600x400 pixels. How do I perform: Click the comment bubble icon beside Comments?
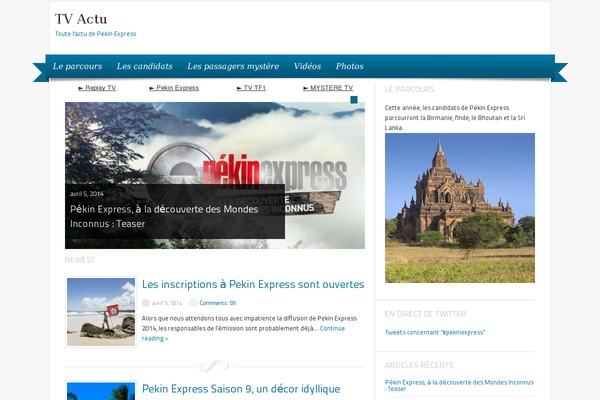click(193, 303)
